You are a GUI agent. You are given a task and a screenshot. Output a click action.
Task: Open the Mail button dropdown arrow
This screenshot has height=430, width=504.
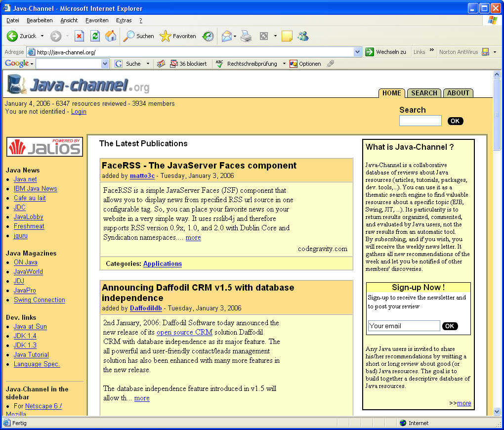coord(235,36)
